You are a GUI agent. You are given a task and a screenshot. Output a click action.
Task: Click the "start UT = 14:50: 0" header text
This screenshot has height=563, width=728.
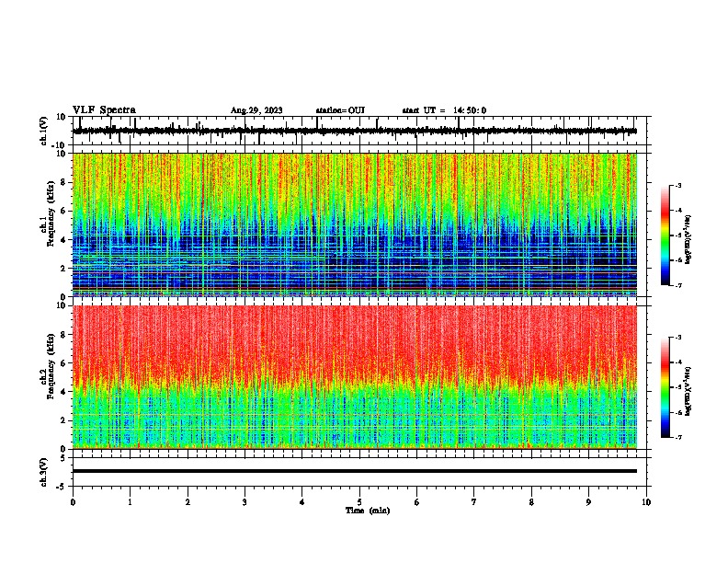pyautogui.click(x=444, y=110)
